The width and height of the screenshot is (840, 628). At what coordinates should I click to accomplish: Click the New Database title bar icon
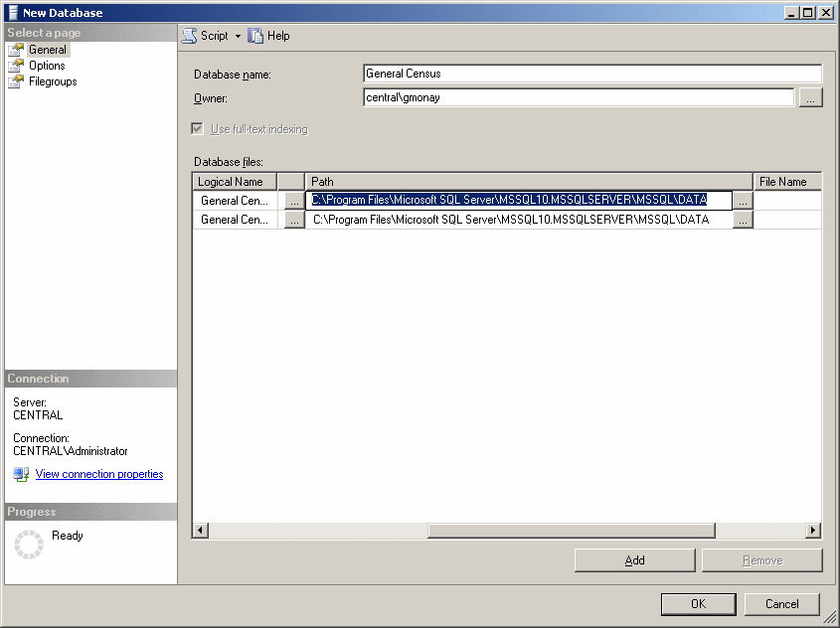tap(13, 13)
